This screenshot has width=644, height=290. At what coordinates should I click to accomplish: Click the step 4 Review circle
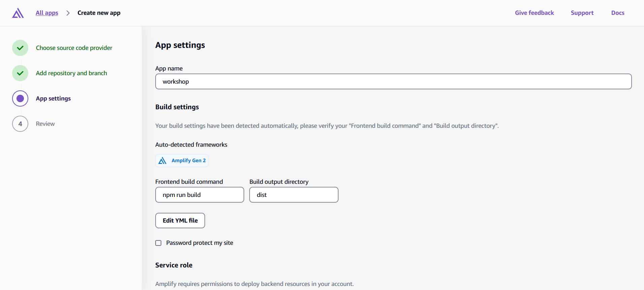[x=20, y=124]
